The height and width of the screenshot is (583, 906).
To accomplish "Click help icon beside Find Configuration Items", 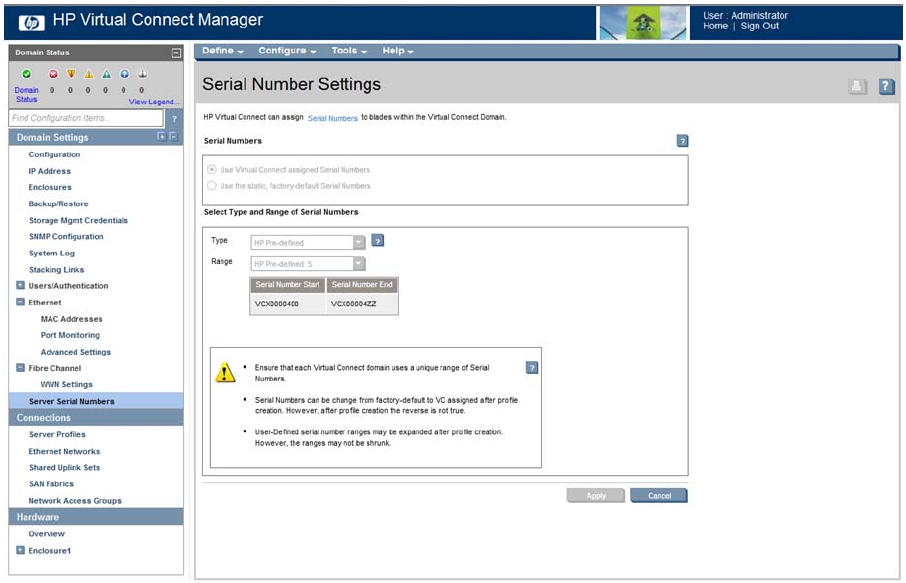I will pyautogui.click(x=174, y=119).
